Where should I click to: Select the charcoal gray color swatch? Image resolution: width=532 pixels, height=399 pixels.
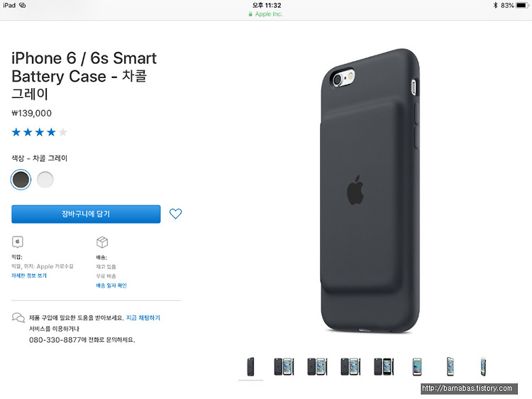21,180
